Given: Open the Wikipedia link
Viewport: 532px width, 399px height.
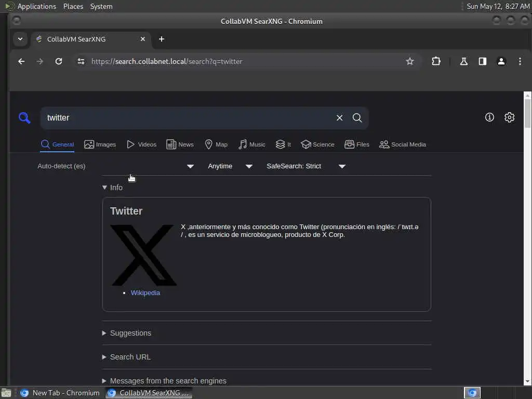Looking at the screenshot, I should pos(145,293).
